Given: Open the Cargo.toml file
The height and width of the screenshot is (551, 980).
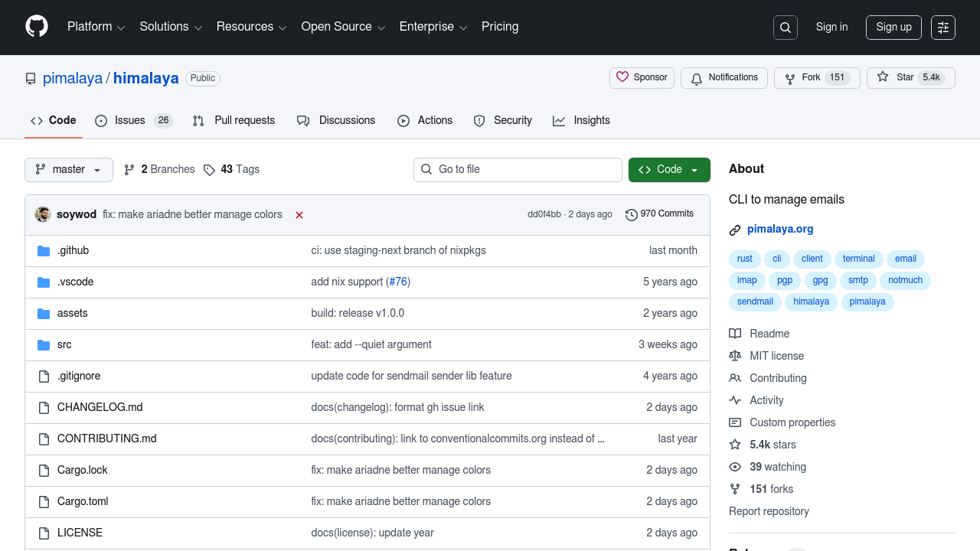Looking at the screenshot, I should [83, 501].
